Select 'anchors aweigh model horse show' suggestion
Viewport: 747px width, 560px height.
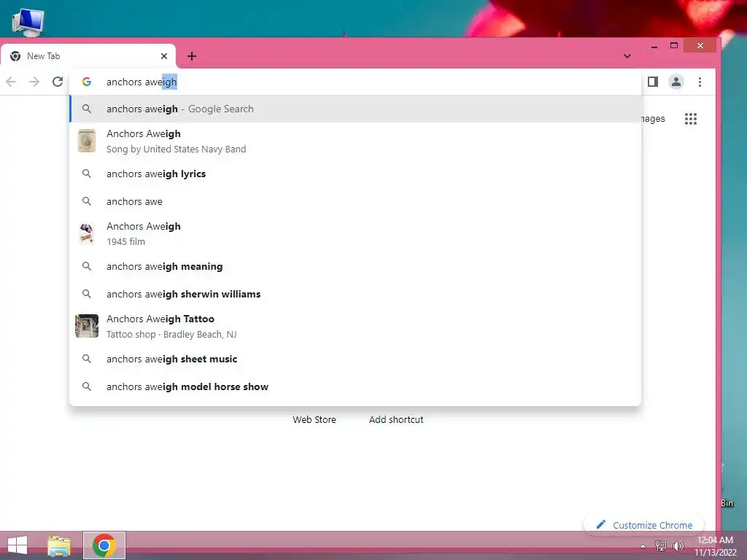355,386
